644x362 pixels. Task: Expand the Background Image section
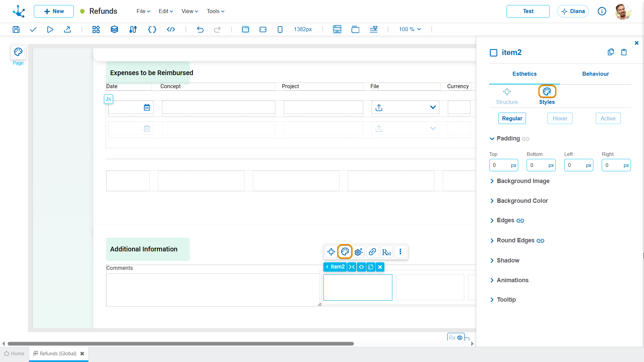tap(520, 181)
